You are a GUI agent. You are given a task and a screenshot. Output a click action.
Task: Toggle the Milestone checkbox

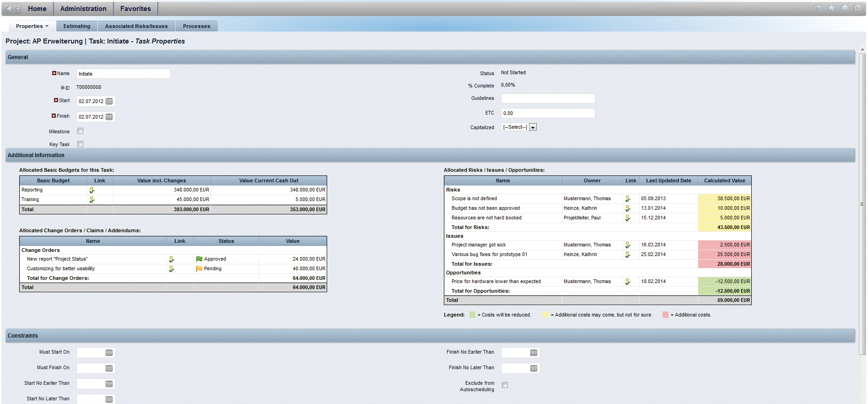point(81,131)
